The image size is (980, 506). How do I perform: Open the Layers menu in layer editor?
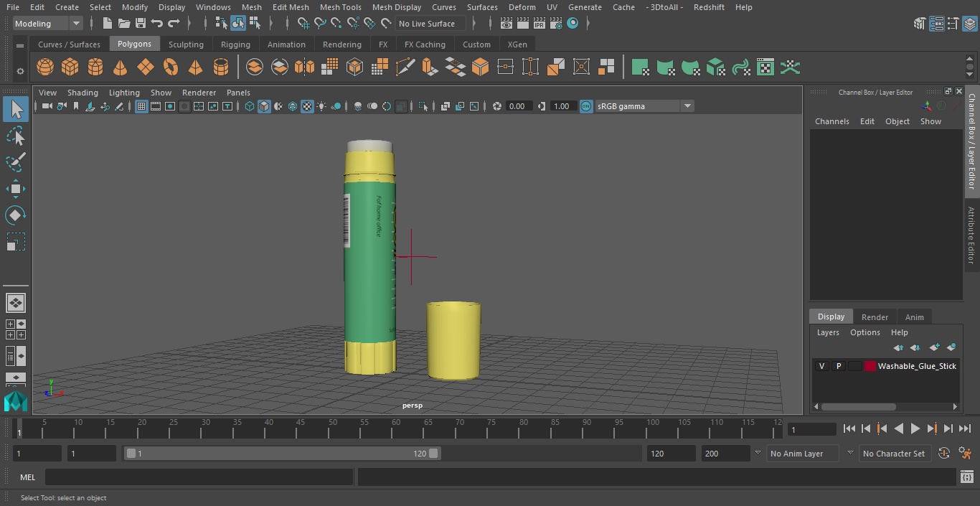click(827, 332)
